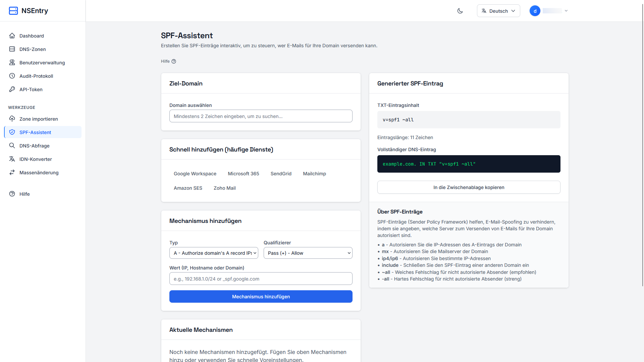
Task: Select API-Token in sidebar
Action: click(43, 89)
